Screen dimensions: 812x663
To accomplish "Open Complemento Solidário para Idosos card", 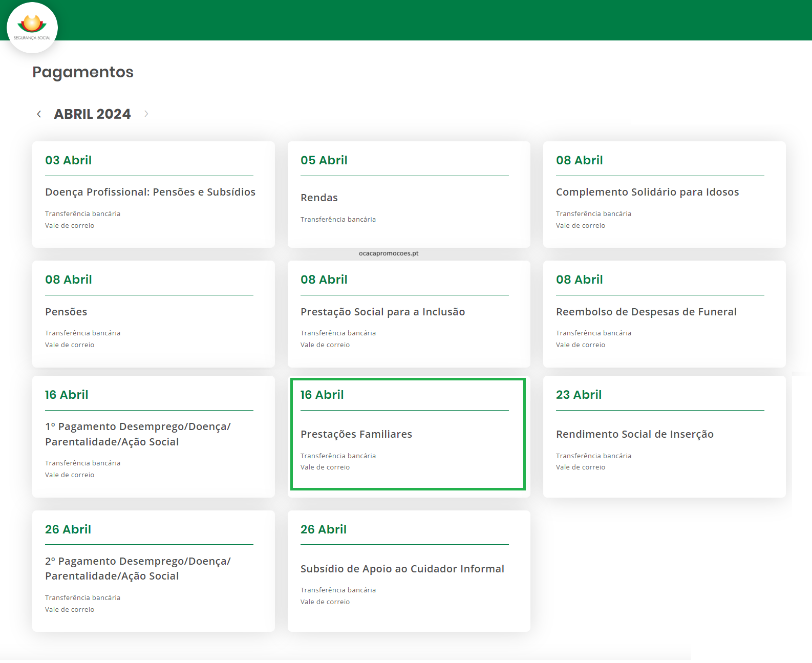I will pos(665,195).
